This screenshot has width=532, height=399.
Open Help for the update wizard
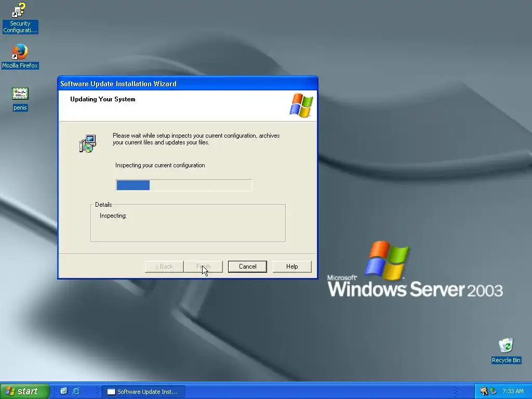point(292,267)
